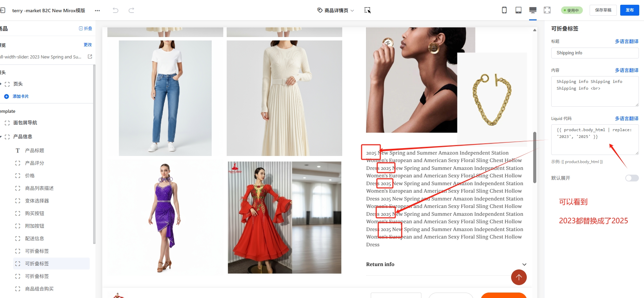Screen dimensions: 644x298
Task: Select desktop monitor preview
Action: point(533,10)
